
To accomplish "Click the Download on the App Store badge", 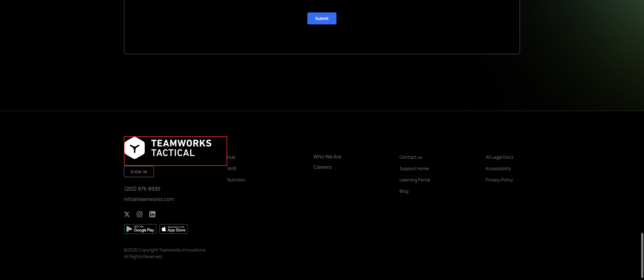I will [x=174, y=229].
